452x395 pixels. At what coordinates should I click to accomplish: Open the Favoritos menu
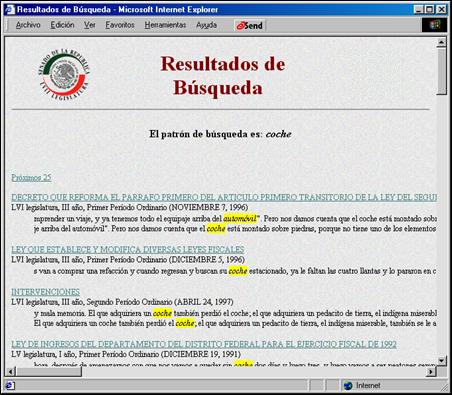tap(120, 25)
